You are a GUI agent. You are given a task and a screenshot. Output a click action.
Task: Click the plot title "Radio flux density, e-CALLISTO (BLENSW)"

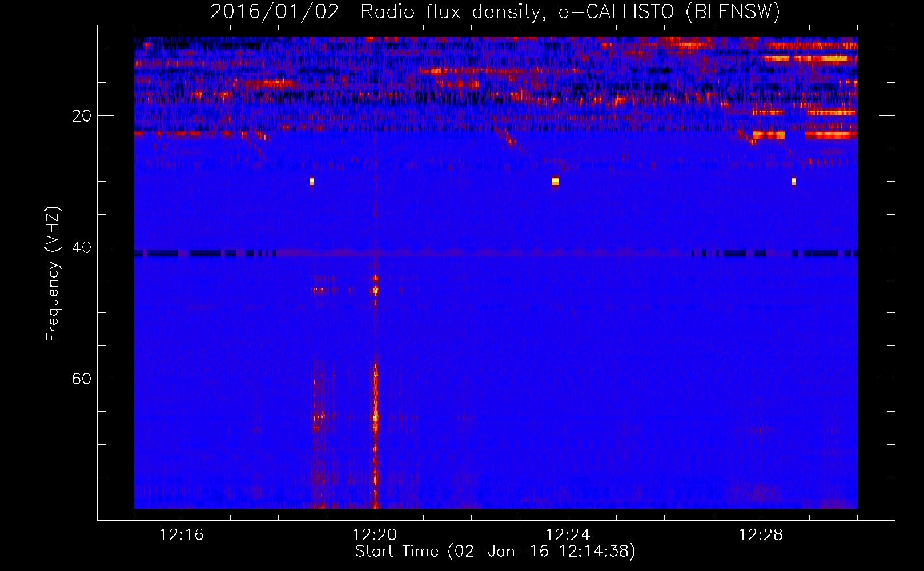(570, 12)
